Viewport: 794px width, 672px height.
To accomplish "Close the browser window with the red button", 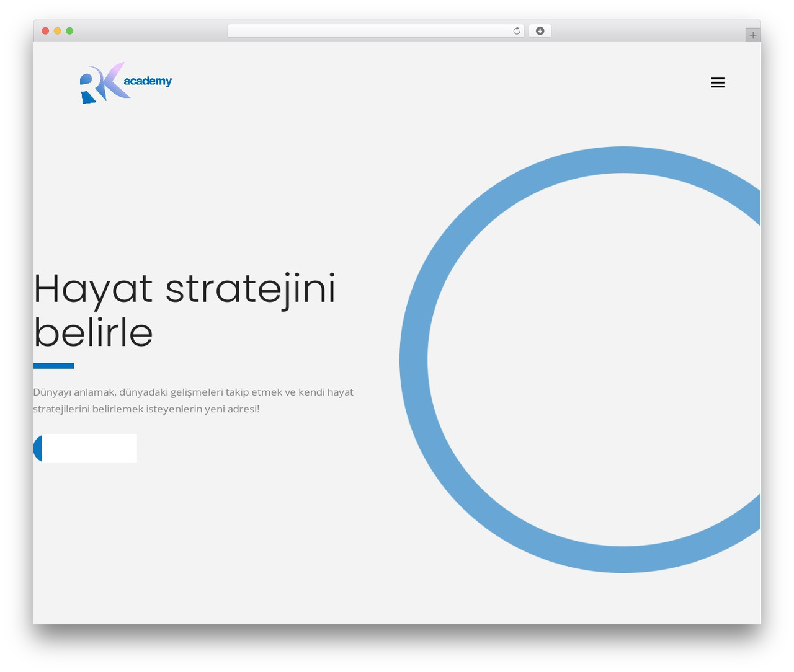I will tap(45, 31).
